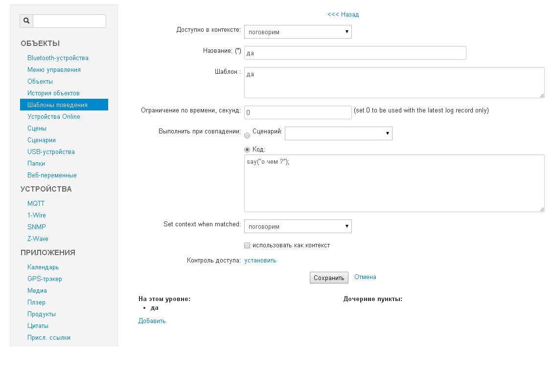Go back via the <<< Назад link
This screenshot has height=392, width=554.
point(343,15)
